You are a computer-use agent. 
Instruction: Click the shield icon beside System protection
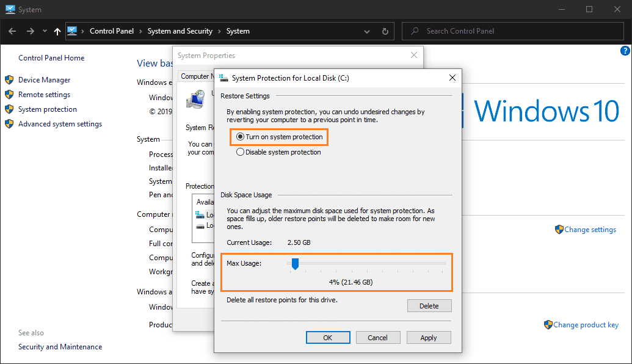point(9,109)
